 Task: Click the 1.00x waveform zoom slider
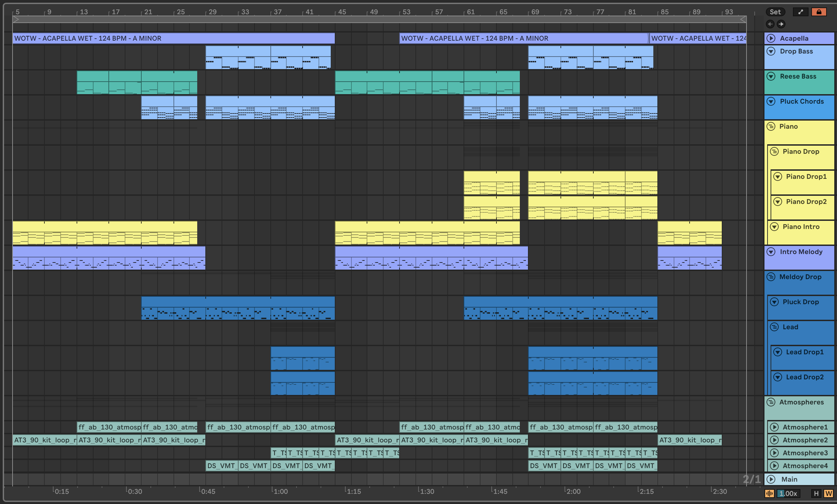coord(788,493)
